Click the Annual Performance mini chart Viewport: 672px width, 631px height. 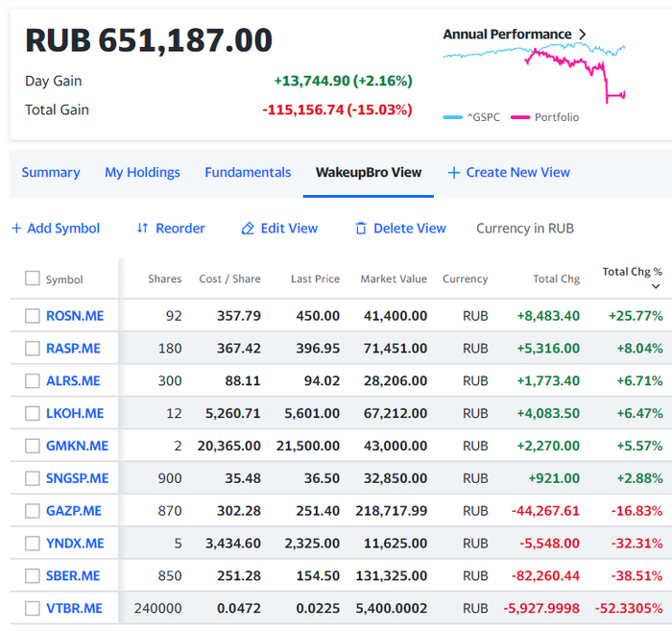534,72
